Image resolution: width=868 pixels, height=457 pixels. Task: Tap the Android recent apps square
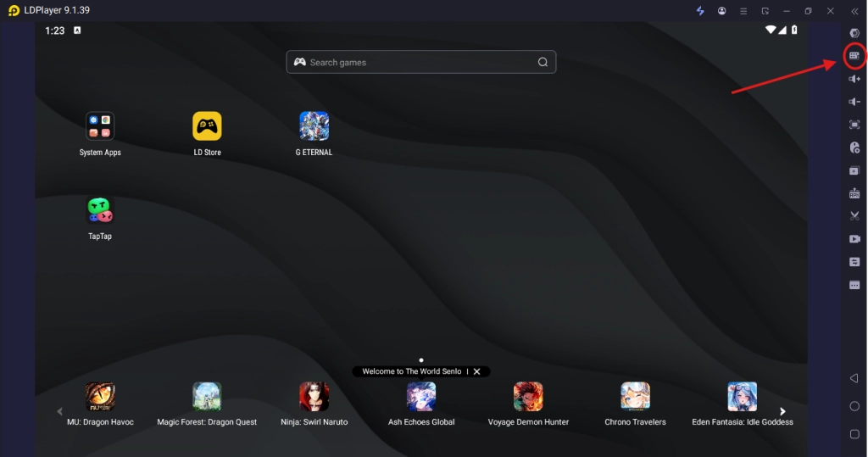(x=854, y=434)
